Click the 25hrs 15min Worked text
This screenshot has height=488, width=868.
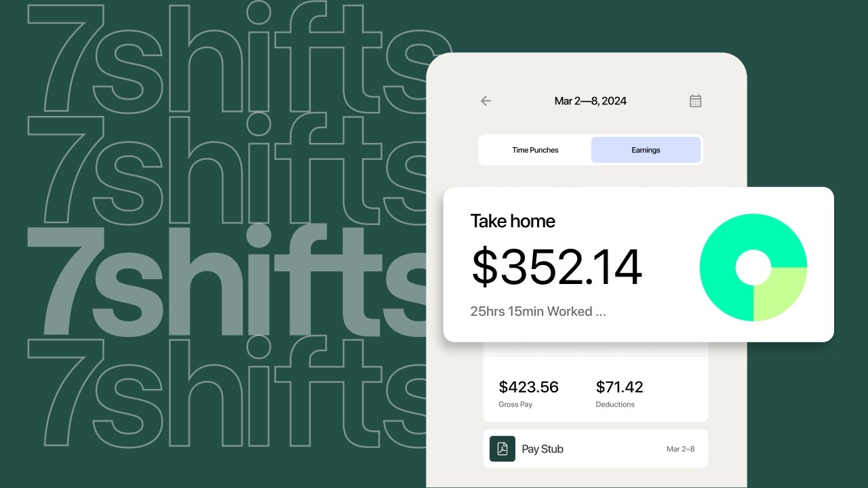pyautogui.click(x=538, y=312)
